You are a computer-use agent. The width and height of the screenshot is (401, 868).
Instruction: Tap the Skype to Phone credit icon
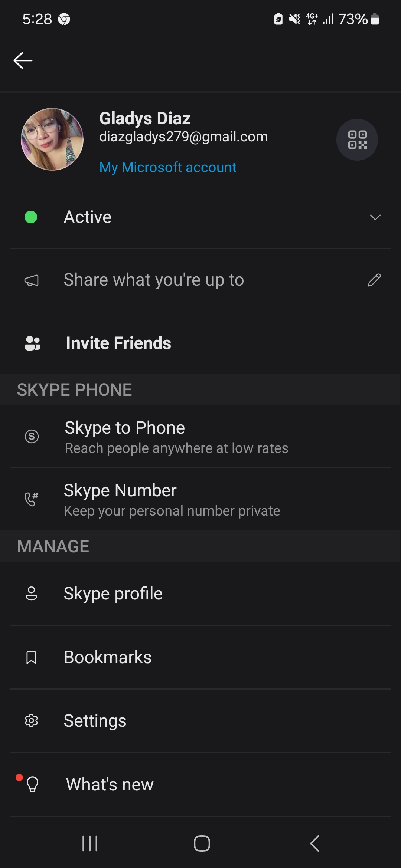(x=32, y=436)
